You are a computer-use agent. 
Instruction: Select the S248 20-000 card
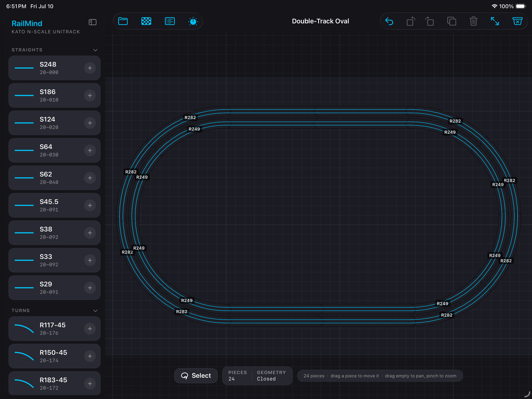click(54, 68)
